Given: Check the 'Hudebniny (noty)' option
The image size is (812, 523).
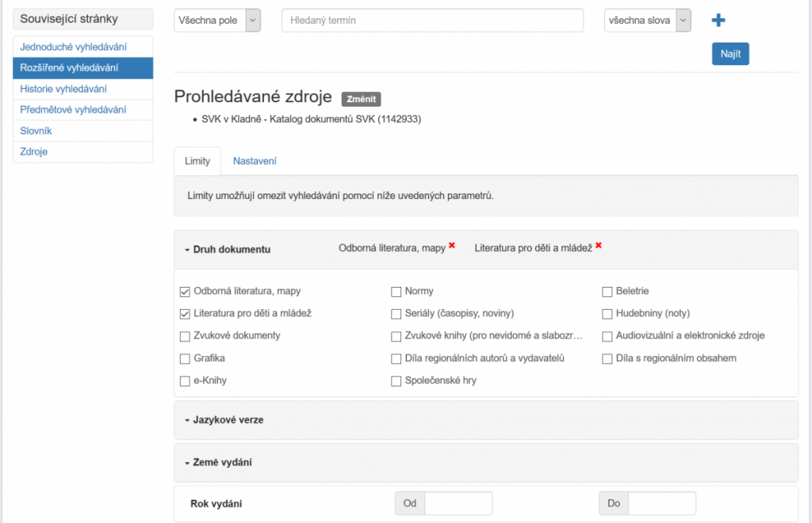Looking at the screenshot, I should pos(607,314).
